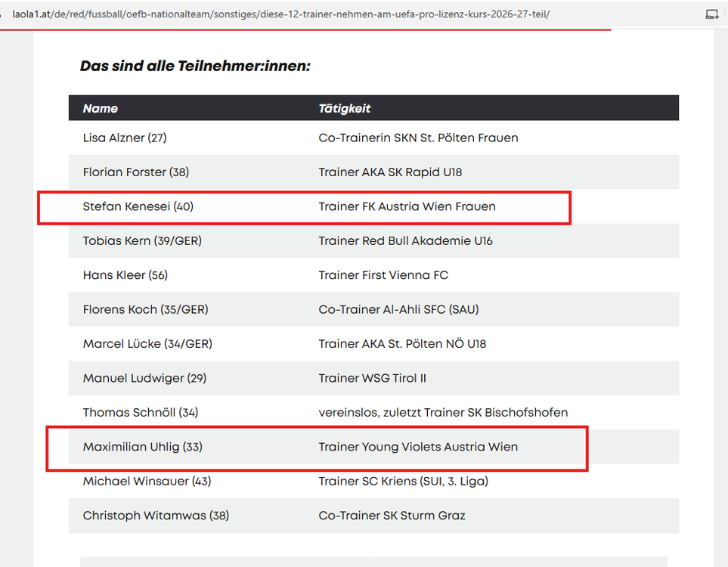
Task: Select the name 'Hans Kleer (56)'
Action: click(125, 275)
